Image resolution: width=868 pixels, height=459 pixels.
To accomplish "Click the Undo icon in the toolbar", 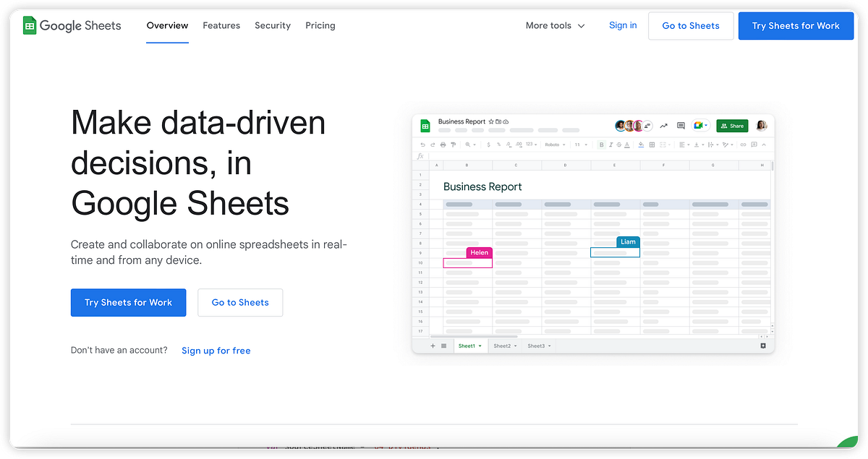I will 424,144.
